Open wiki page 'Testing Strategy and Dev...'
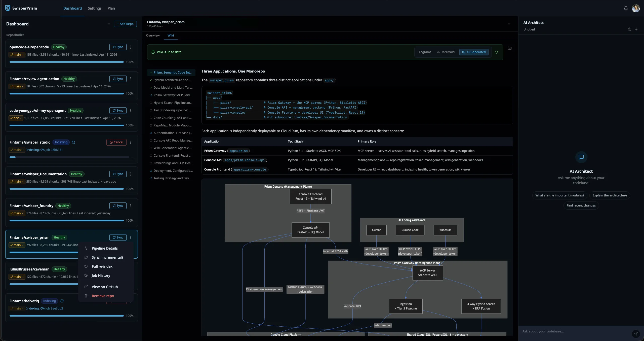The height and width of the screenshot is (341, 644). click(171, 178)
